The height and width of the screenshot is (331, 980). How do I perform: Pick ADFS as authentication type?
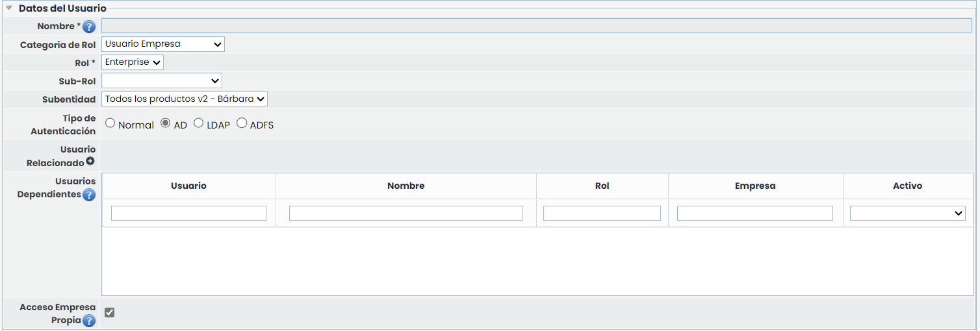click(242, 123)
